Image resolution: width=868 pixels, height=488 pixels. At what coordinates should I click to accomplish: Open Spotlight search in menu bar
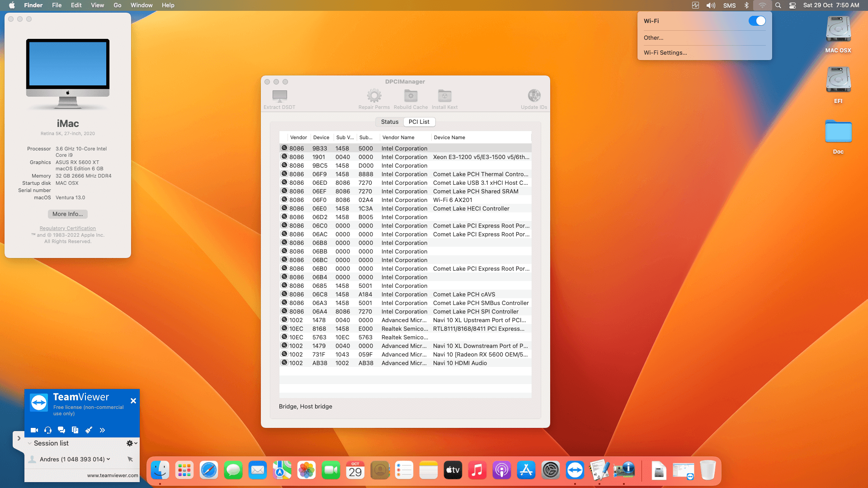click(778, 5)
